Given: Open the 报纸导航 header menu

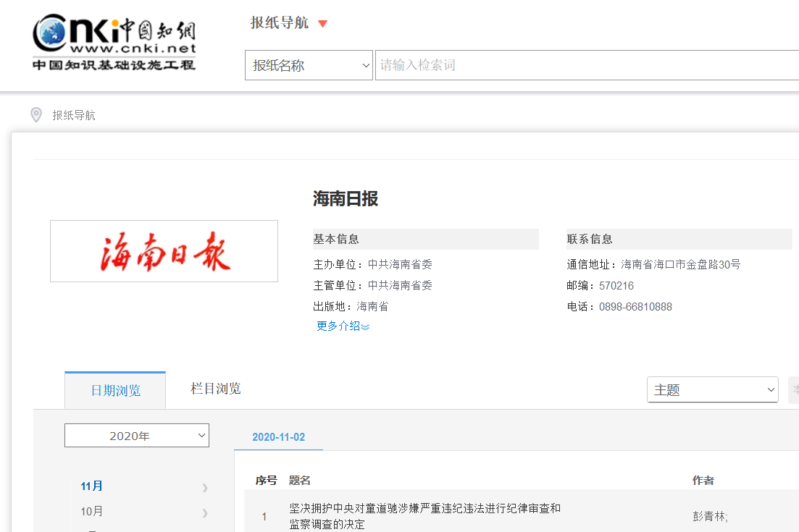Looking at the screenshot, I should tap(280, 23).
